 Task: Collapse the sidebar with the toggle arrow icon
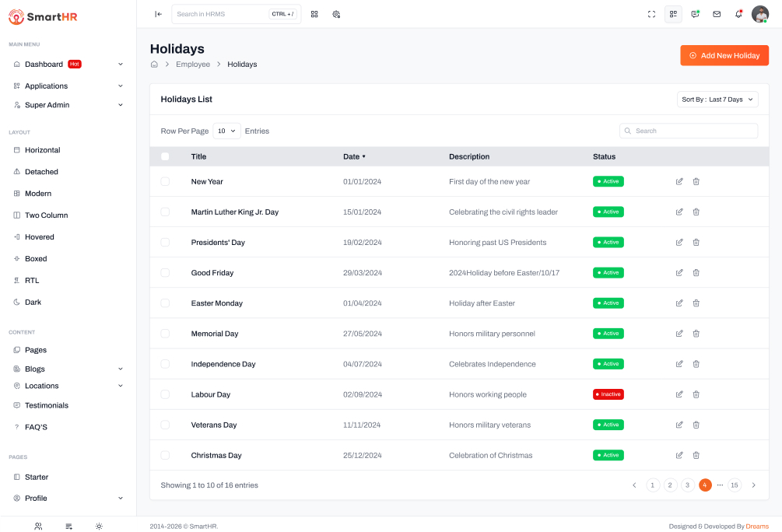(159, 14)
